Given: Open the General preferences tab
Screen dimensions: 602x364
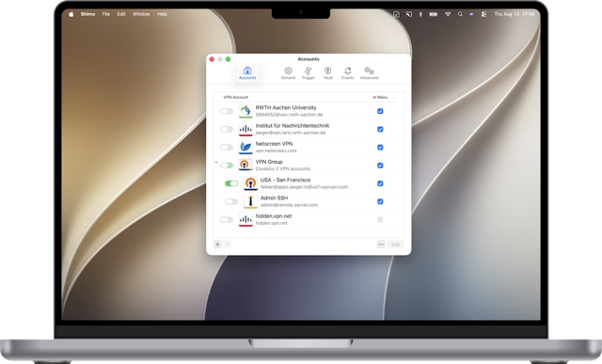Looking at the screenshot, I should coord(288,72).
